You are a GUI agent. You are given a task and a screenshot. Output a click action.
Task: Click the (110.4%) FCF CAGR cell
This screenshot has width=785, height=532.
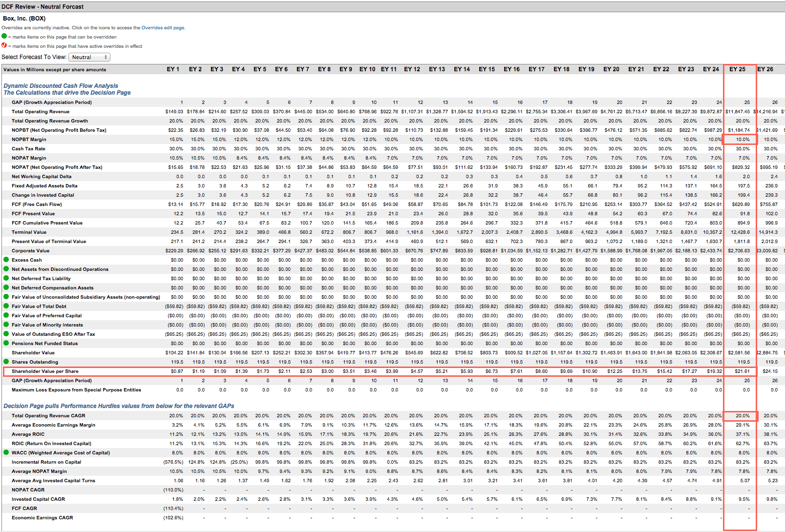[x=173, y=509]
